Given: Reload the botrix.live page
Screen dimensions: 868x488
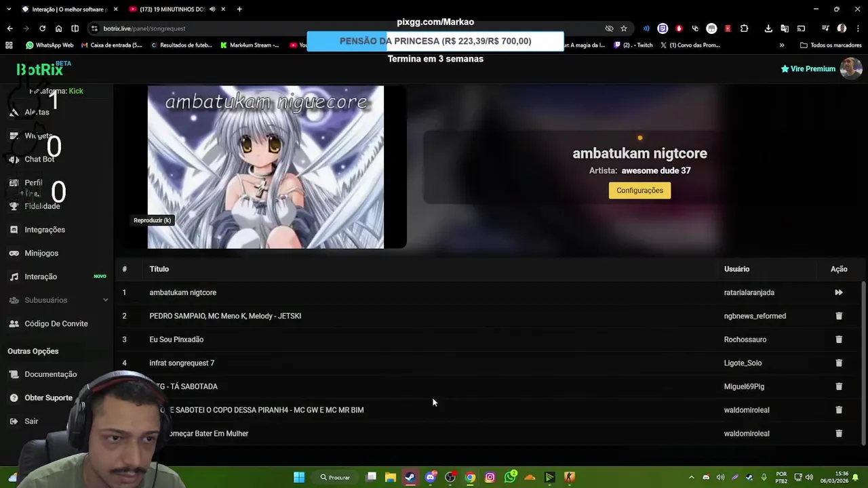Looking at the screenshot, I should (42, 28).
